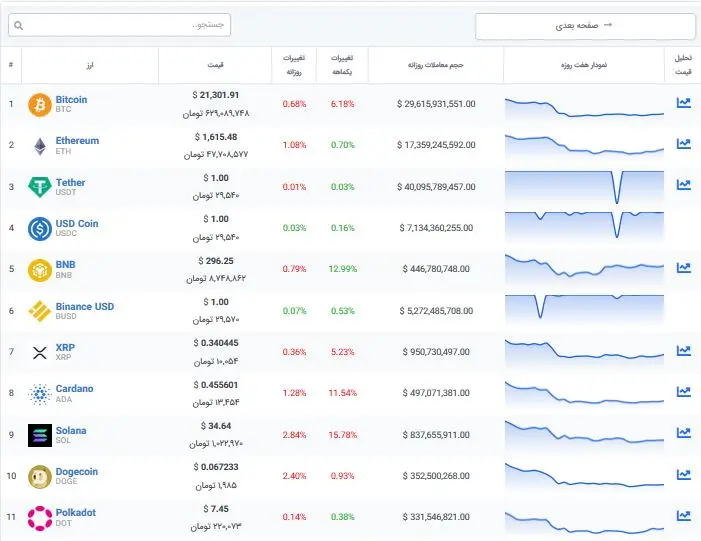Viewport: 701px width, 541px height.
Task: Click the magnifier icon in search box
Action: (x=18, y=25)
